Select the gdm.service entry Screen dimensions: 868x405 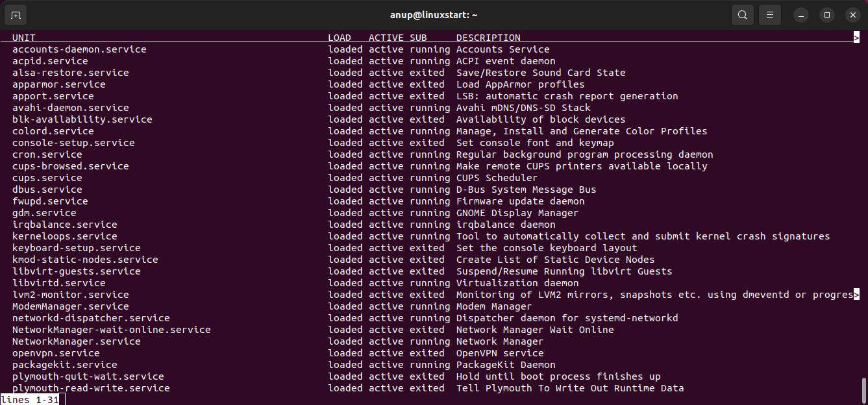[43, 212]
